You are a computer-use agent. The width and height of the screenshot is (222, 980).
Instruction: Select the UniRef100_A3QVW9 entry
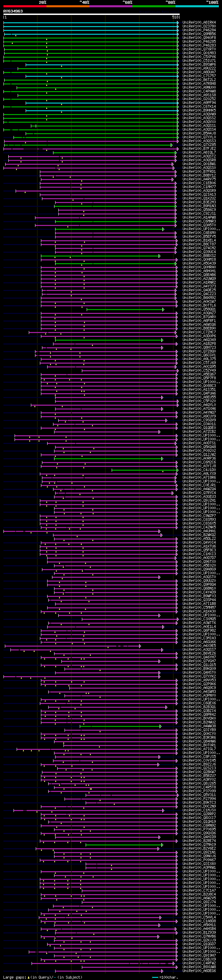coord(199,114)
